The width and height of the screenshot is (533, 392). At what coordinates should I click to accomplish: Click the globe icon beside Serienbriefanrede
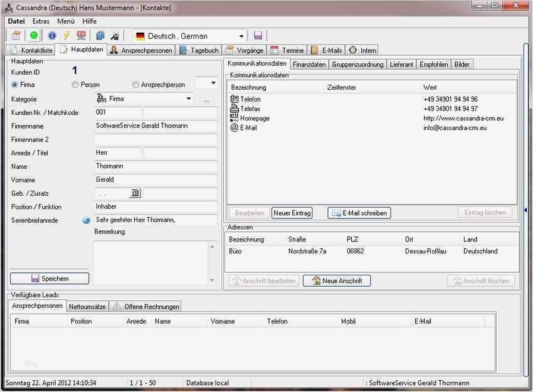(x=87, y=220)
